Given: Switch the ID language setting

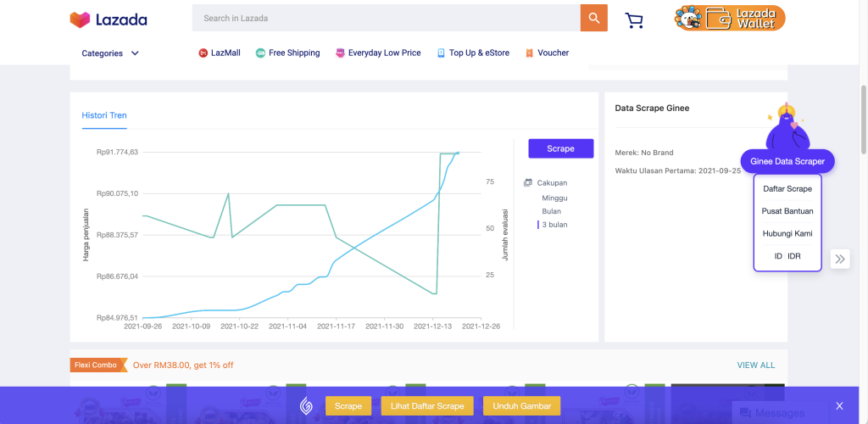Looking at the screenshot, I should pyautogui.click(x=778, y=256).
